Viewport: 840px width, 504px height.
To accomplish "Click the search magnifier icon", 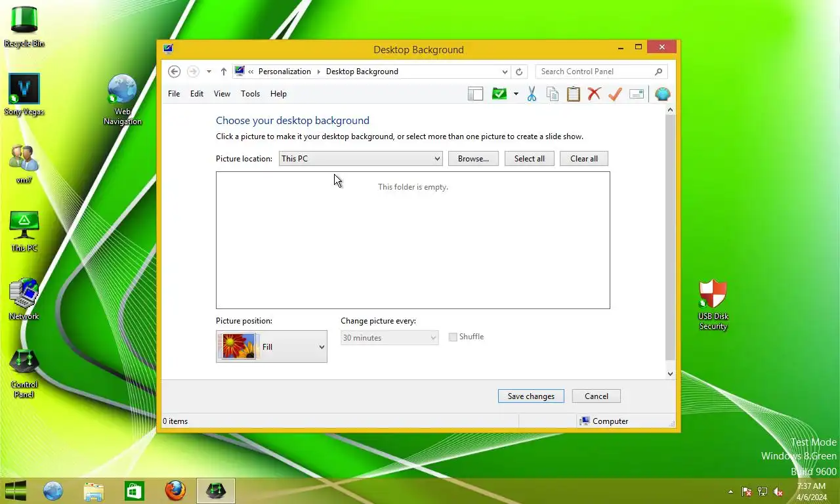I will click(659, 72).
